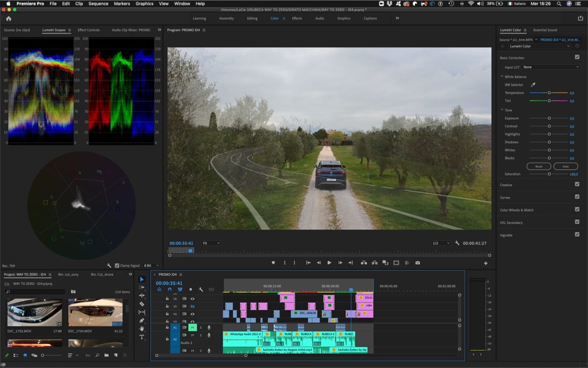Open the Input LUT dropdown
This screenshot has height=368, width=588.
pos(551,67)
